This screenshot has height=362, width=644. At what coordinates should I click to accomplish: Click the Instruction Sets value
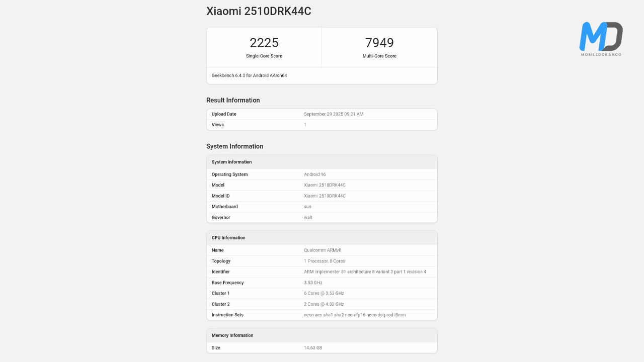tap(355, 315)
